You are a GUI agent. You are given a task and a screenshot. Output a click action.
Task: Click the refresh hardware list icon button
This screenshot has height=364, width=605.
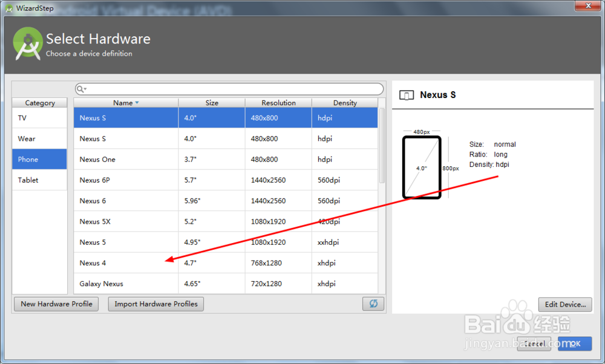tap(373, 304)
